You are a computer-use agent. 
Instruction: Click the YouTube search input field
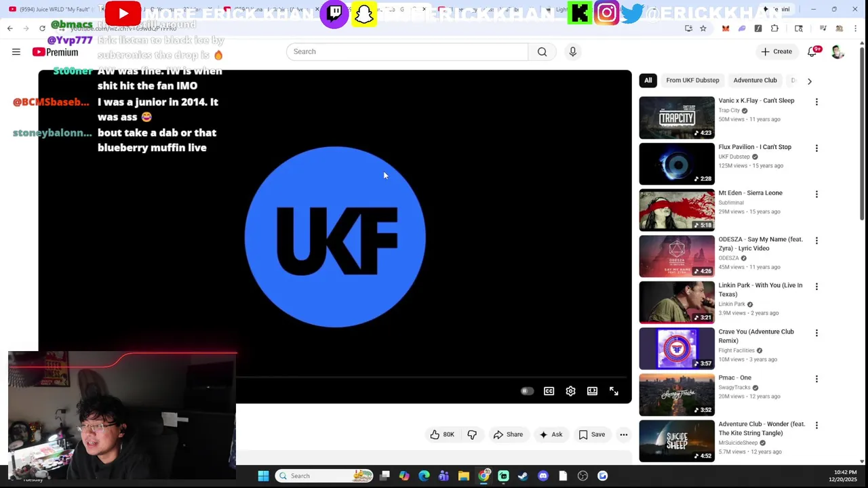pyautogui.click(x=407, y=52)
